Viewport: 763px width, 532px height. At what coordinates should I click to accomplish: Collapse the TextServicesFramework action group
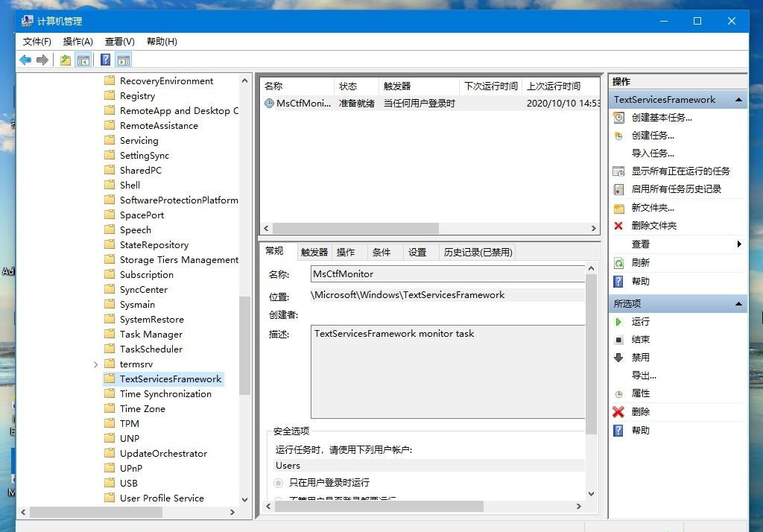738,99
